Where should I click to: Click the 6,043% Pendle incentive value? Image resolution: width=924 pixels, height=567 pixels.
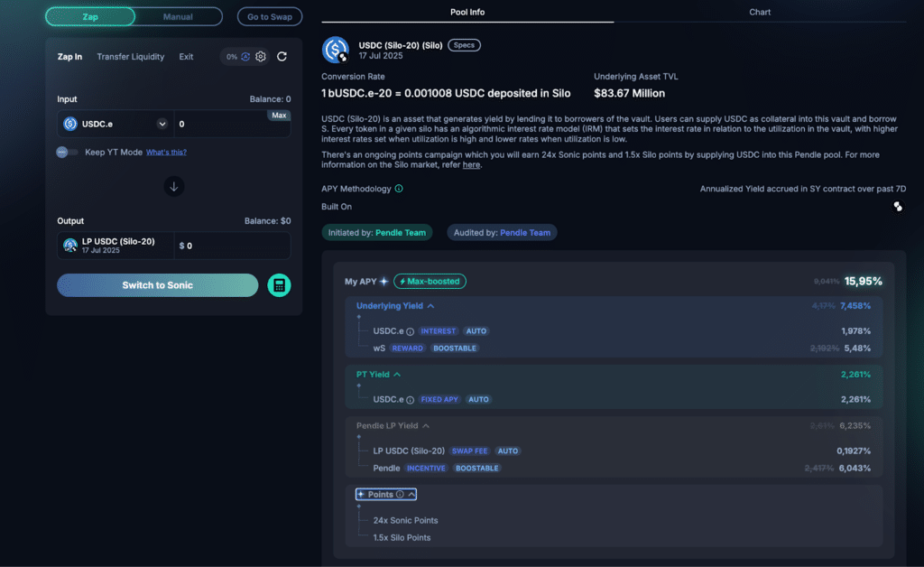coord(856,468)
